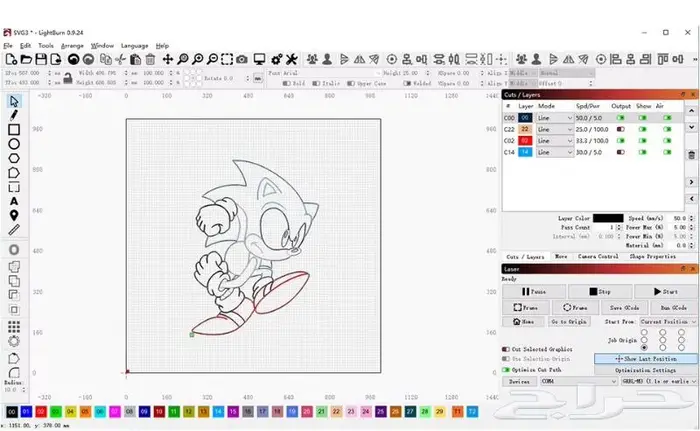Enable Output for layer C14
Viewport: 700px width, 431px height.
(x=621, y=152)
